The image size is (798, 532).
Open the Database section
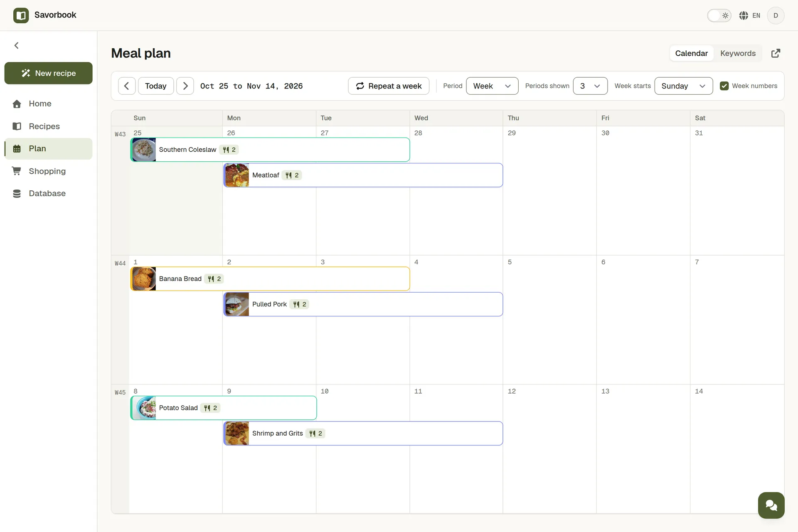(48, 193)
